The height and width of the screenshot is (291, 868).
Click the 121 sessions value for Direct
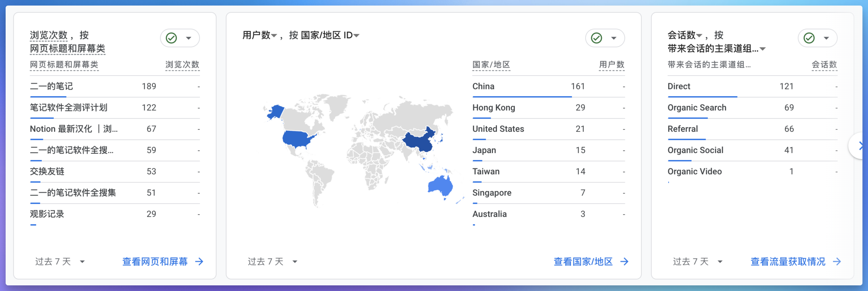(x=786, y=86)
